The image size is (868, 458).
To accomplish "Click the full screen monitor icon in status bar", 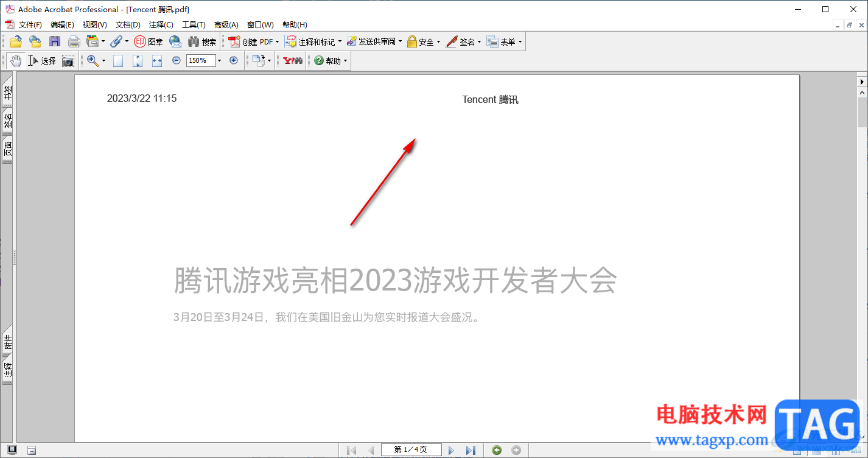I will click(12, 450).
